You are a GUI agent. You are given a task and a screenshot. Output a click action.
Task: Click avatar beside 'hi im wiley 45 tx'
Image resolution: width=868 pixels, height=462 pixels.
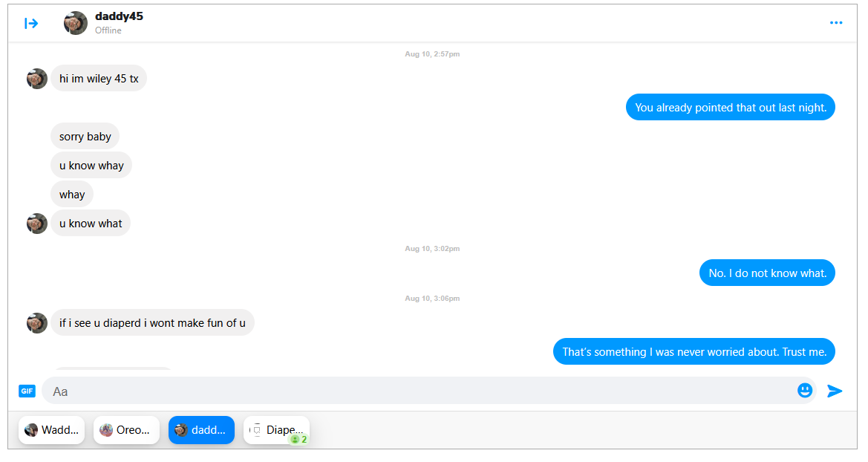click(x=37, y=79)
